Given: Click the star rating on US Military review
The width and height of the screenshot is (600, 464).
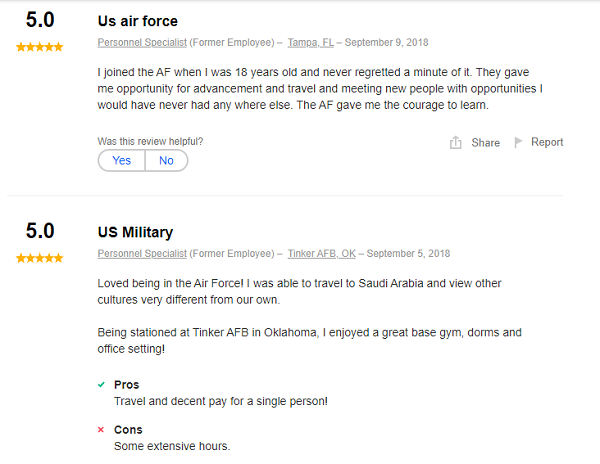Looking at the screenshot, I should coord(40,258).
